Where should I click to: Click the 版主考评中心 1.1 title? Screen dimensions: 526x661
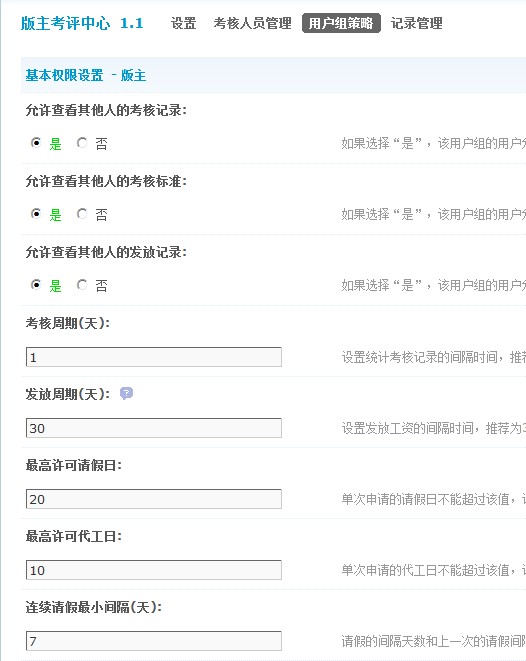pos(82,23)
